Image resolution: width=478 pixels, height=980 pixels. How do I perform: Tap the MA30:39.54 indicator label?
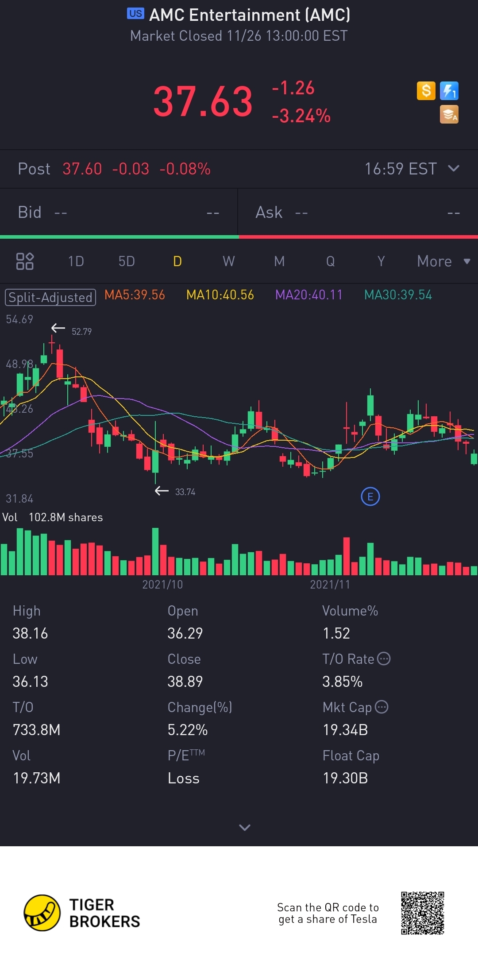coord(398,295)
